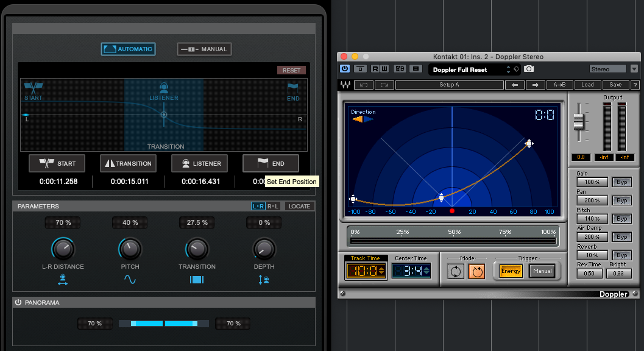Switch to AUTOMATIC mode

tap(128, 49)
